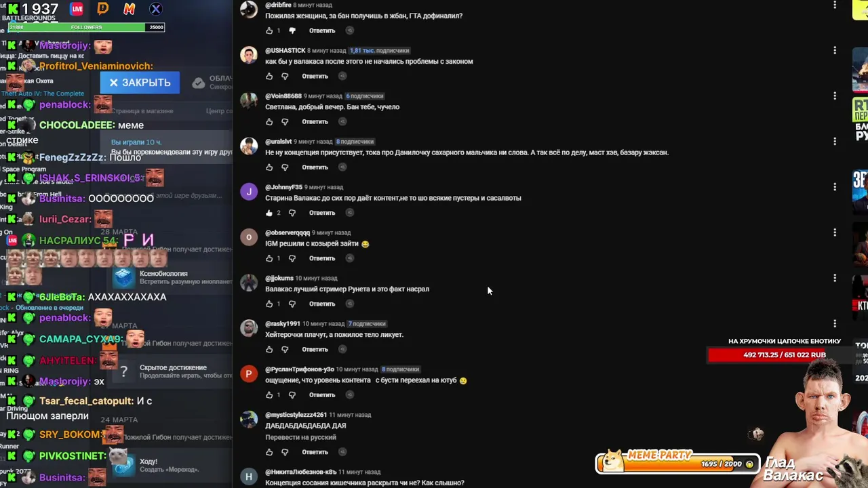
Task: Open three-dot menu for @rasky1991 comment
Action: [x=835, y=323]
